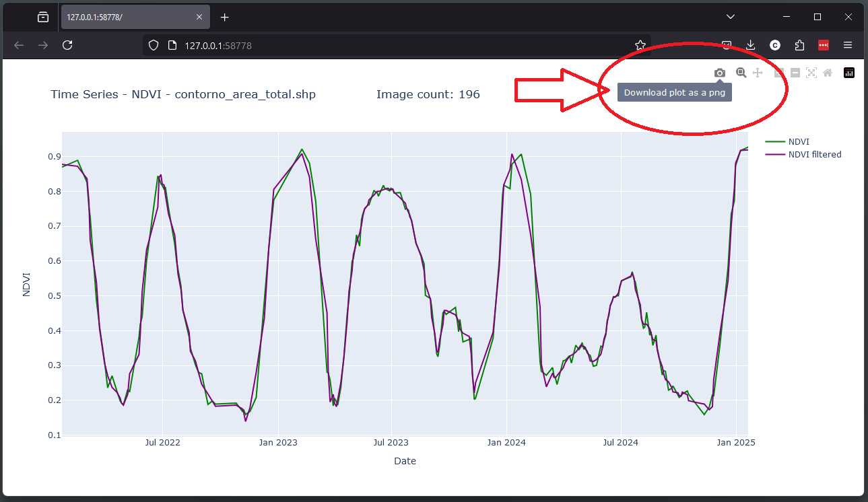868x502 pixels.
Task: Toggle the NDVI filtered trace in legend
Action: point(814,154)
